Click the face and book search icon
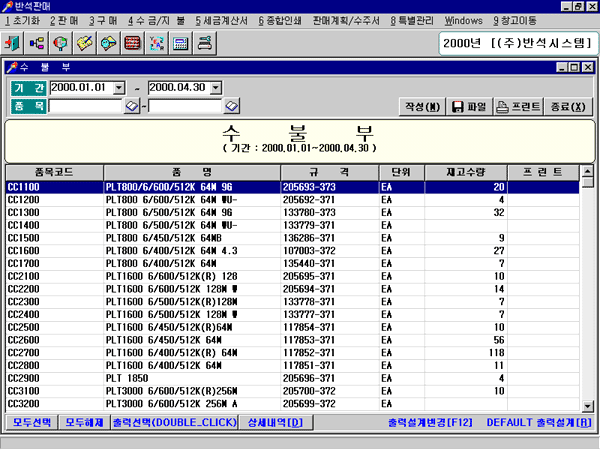 pyautogui.click(x=108, y=43)
